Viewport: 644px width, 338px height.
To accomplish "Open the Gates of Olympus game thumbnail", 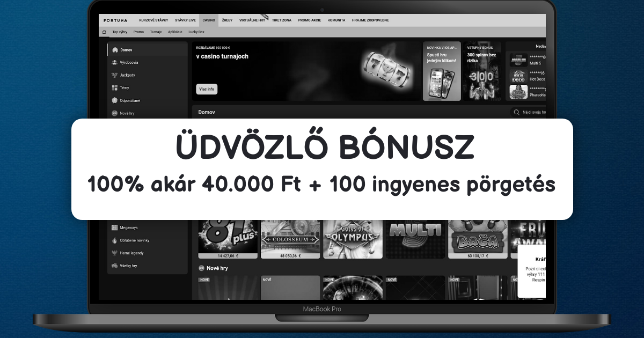I will click(x=353, y=235).
